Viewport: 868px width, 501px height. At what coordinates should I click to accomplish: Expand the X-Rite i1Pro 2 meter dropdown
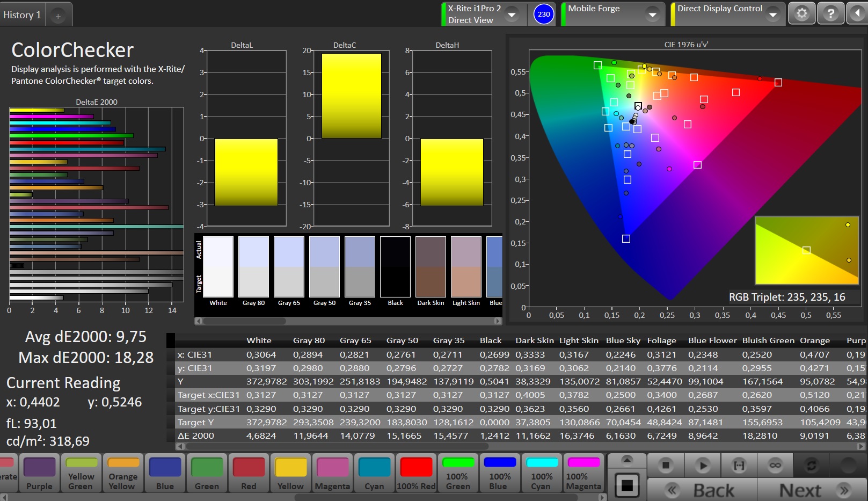tap(512, 14)
